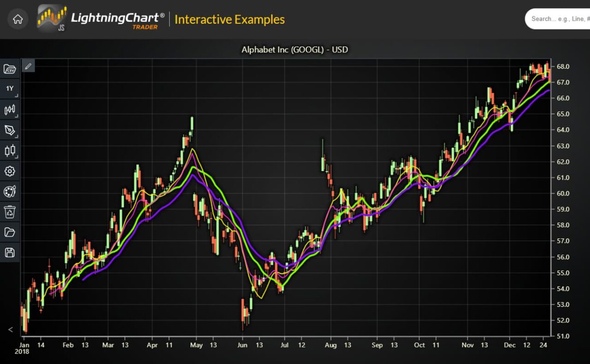The width and height of the screenshot is (590, 364).
Task: Activate the pencil annotation tool above the chart
Action: tap(28, 66)
